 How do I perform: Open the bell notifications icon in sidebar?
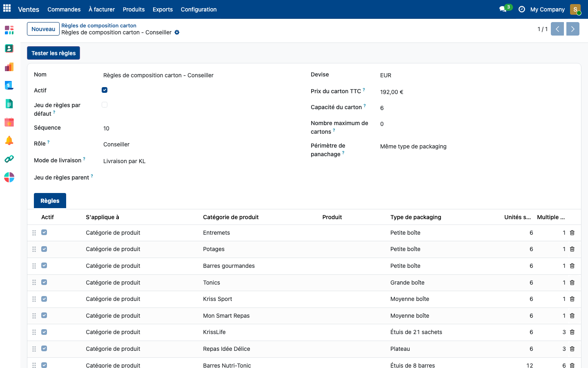pos(9,141)
